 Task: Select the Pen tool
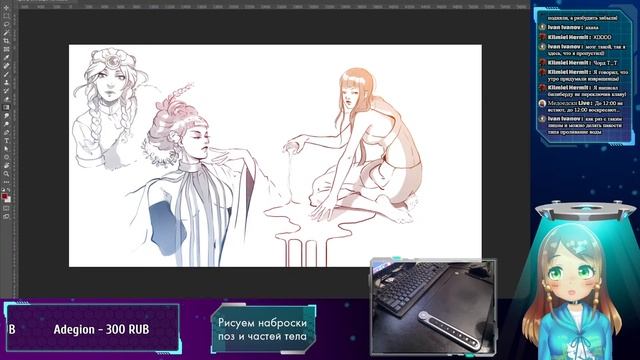[x=6, y=132]
